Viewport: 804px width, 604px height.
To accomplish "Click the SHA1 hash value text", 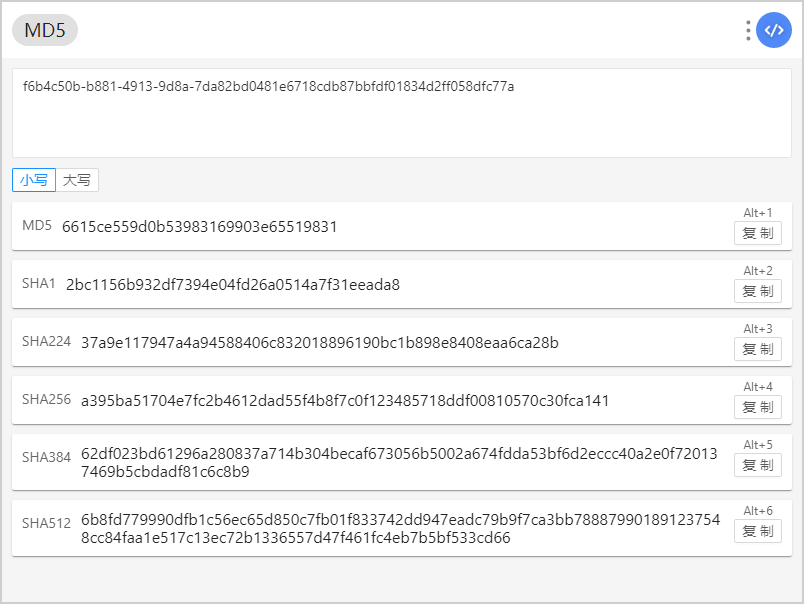I will [233, 285].
